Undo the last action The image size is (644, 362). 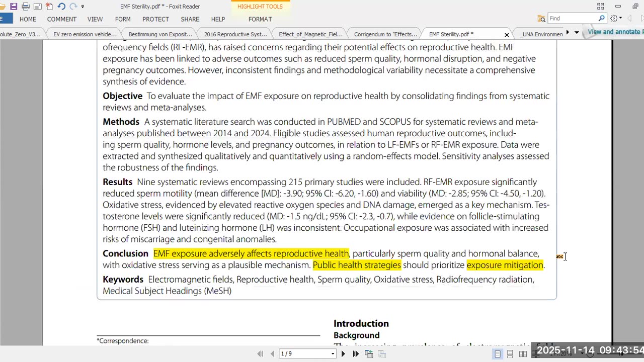click(61, 7)
